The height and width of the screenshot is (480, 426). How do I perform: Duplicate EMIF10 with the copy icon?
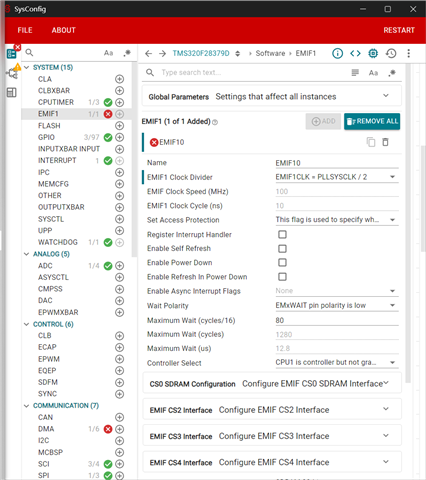pyautogui.click(x=371, y=142)
